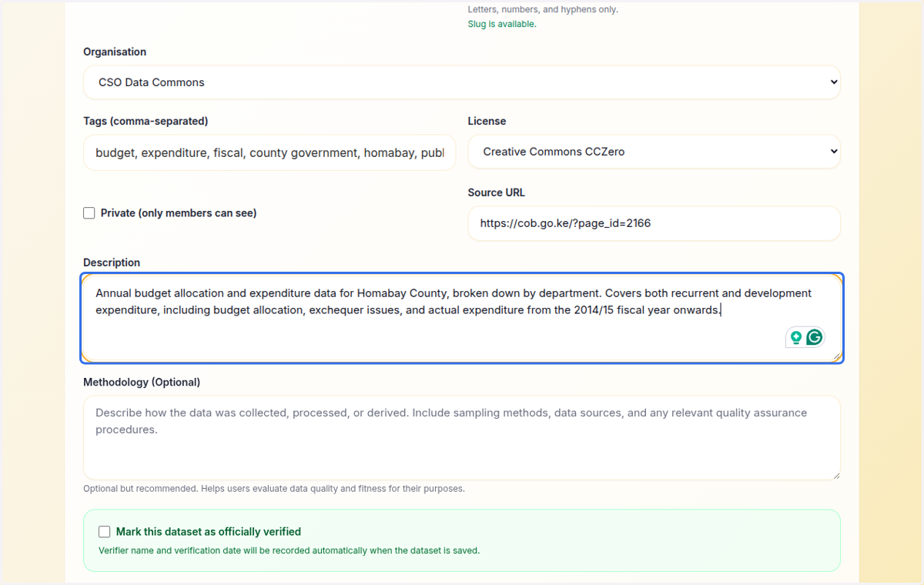924x585 pixels.
Task: Click the 'Verifier name and verification date' note
Action: (289, 550)
